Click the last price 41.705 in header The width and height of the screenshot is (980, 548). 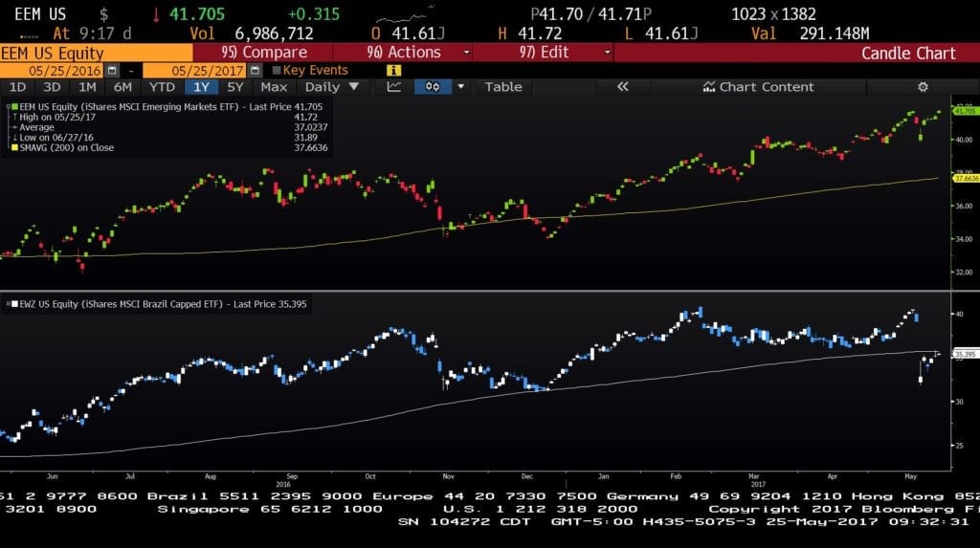197,13
